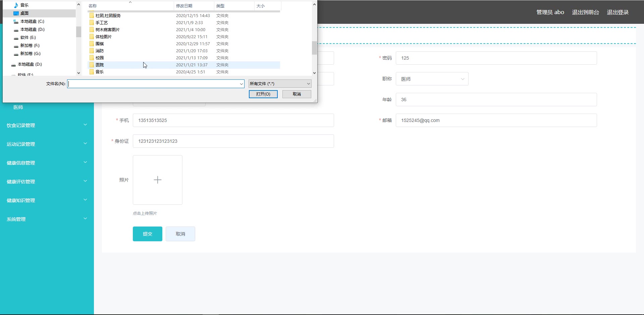The image size is (644, 315).
Task: Click the 年龄 field containing 36
Action: (496, 100)
